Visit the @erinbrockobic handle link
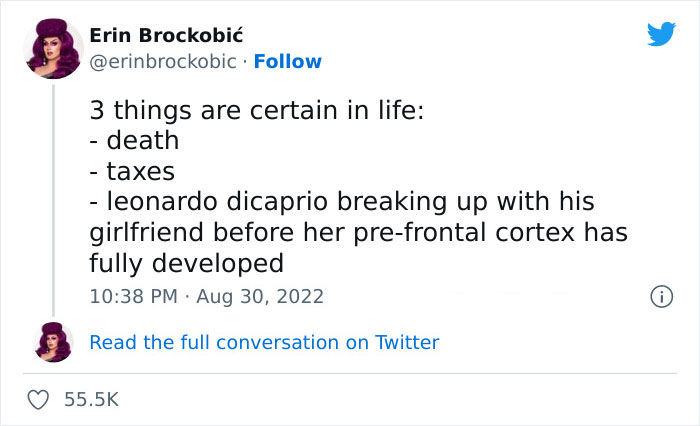700x426 pixels. (163, 62)
